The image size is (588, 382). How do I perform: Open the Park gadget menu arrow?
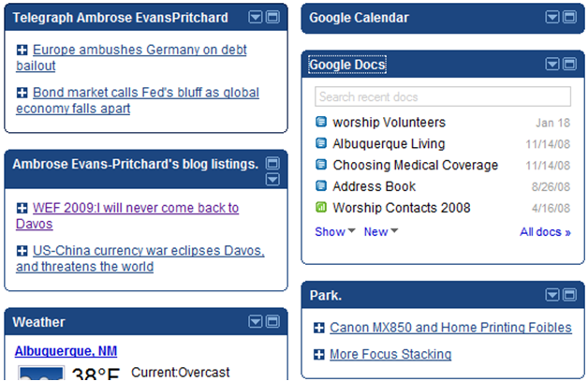(x=552, y=295)
